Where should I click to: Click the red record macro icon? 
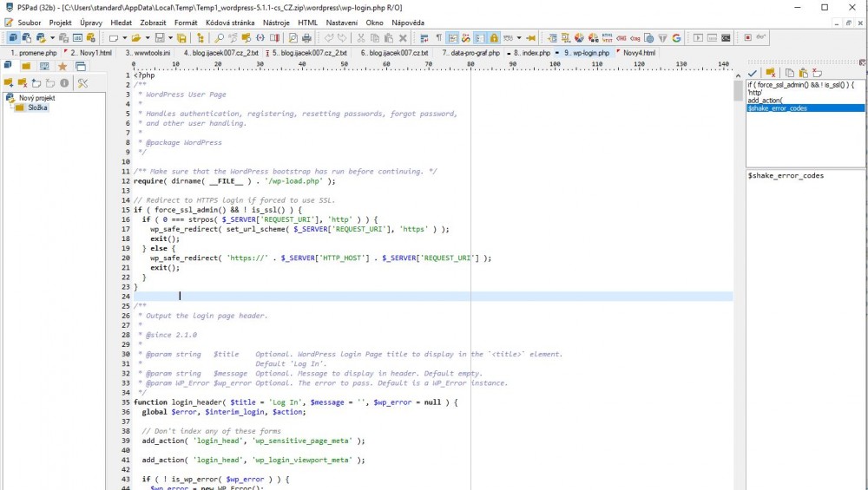[748, 38]
